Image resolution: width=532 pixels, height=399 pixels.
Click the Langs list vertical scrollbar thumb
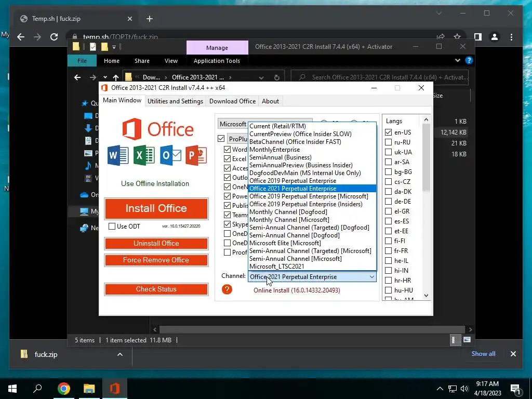coord(426,158)
